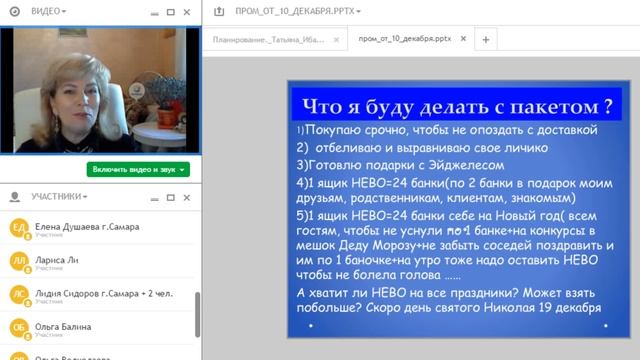This screenshot has height=360, width=640.
Task: Select participant Лариса Ли
Action: [x=97, y=262]
